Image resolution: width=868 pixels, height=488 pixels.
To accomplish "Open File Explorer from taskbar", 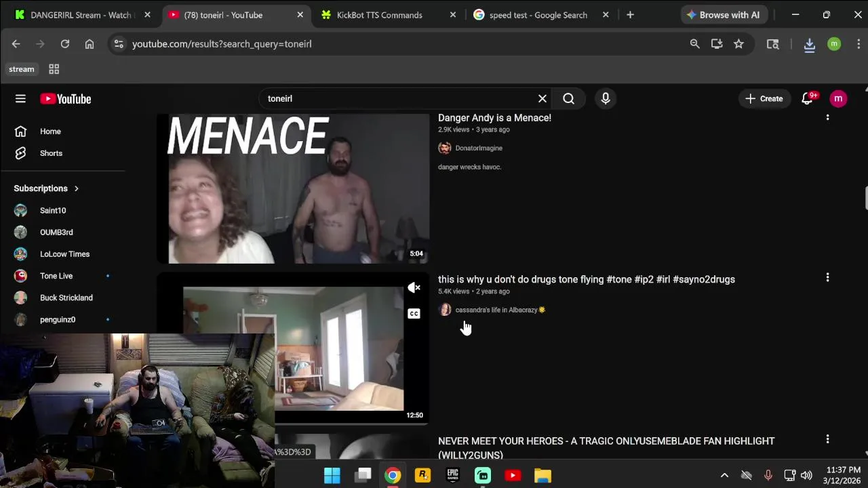I will [542, 475].
